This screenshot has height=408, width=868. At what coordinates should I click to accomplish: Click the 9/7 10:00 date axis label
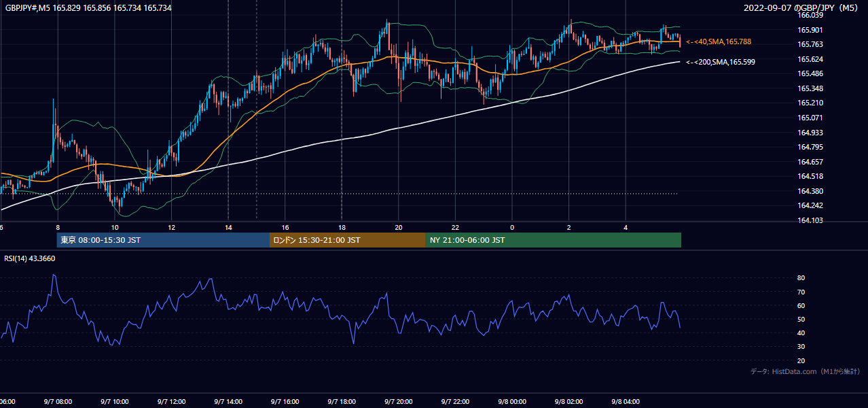114,402
